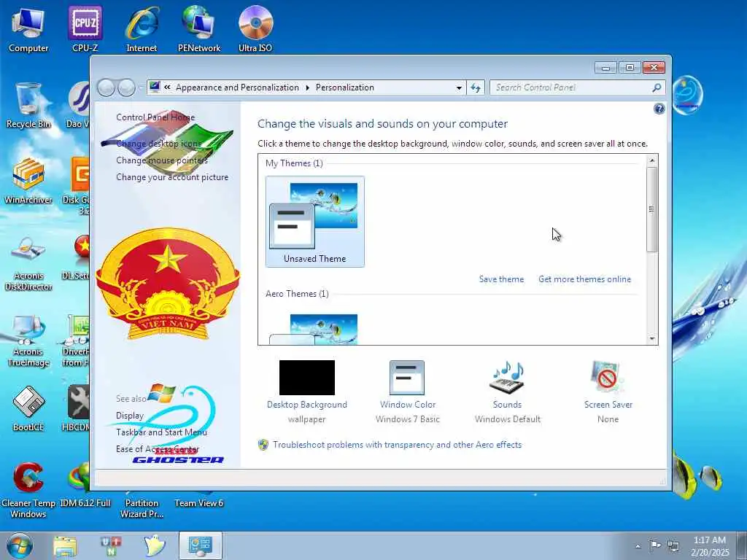The width and height of the screenshot is (747, 560).
Task: Click the themes list scroll up arrow
Action: pos(651,160)
